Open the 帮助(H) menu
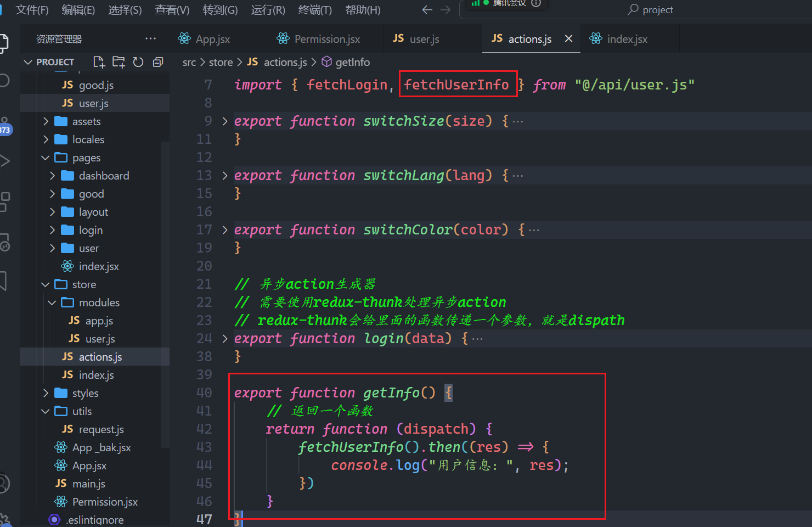 [363, 10]
